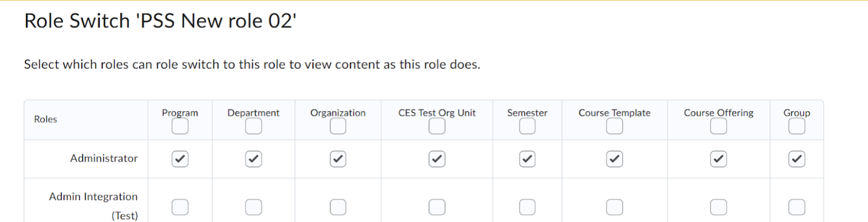The image size is (868, 222).
Task: Check the Semester column header checkbox
Action: point(527,126)
